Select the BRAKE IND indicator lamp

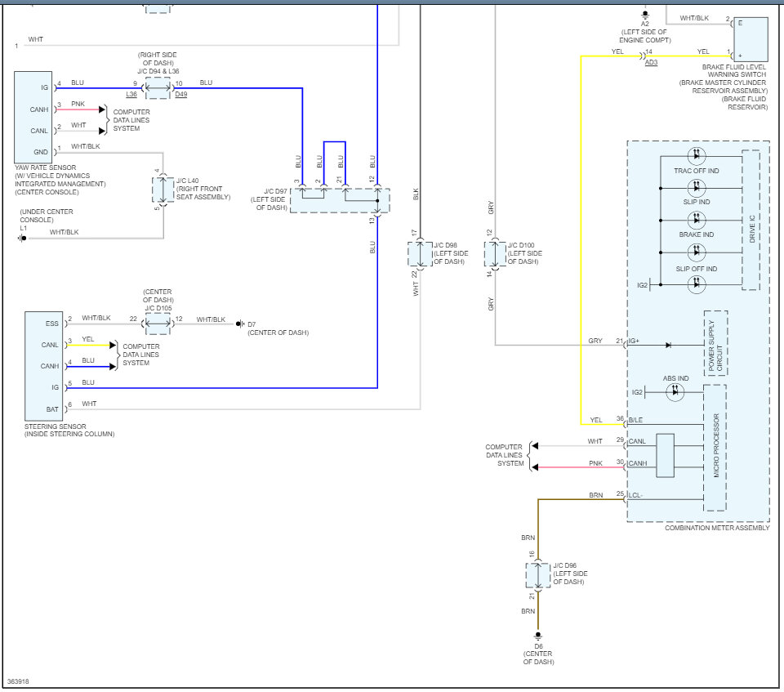tap(695, 221)
